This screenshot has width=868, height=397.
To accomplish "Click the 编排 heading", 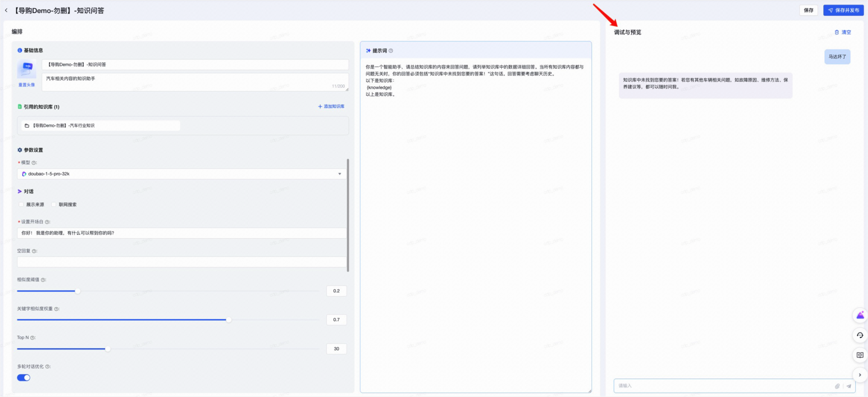I will click(x=17, y=32).
